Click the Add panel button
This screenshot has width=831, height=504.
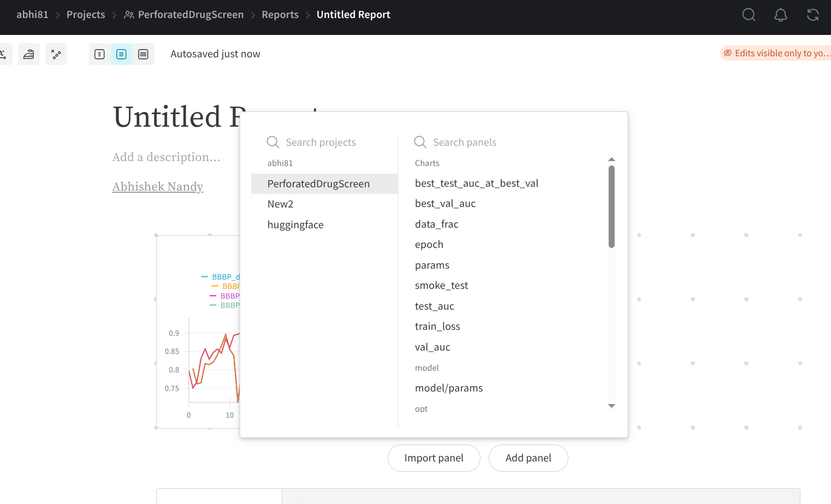pyautogui.click(x=528, y=458)
